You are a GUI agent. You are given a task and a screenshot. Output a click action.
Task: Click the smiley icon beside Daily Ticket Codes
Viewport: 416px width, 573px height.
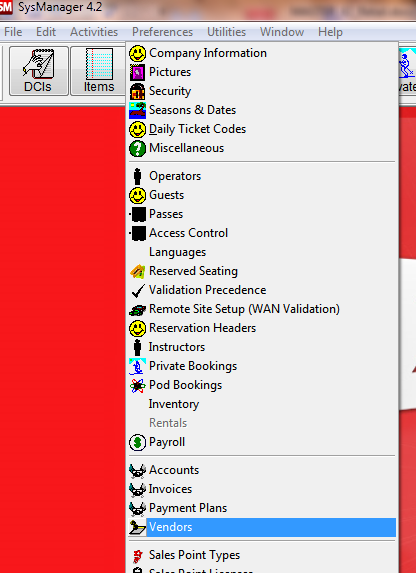click(x=137, y=129)
